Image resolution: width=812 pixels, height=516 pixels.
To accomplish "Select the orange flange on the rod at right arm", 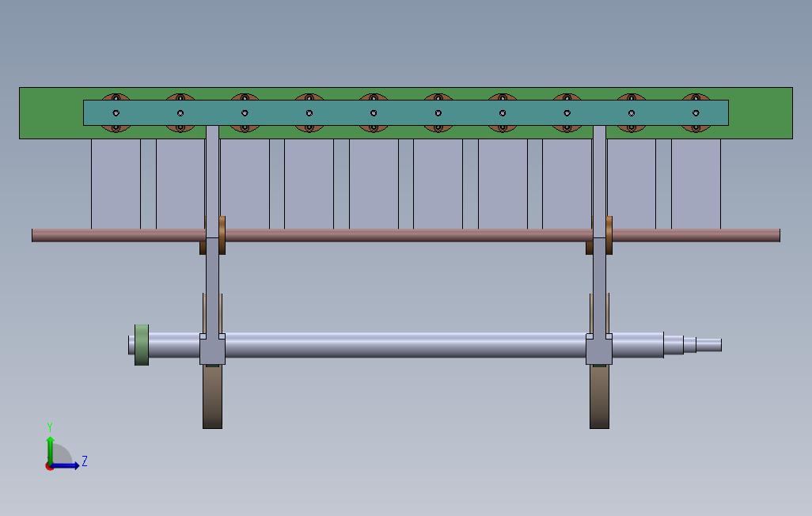I will [609, 235].
